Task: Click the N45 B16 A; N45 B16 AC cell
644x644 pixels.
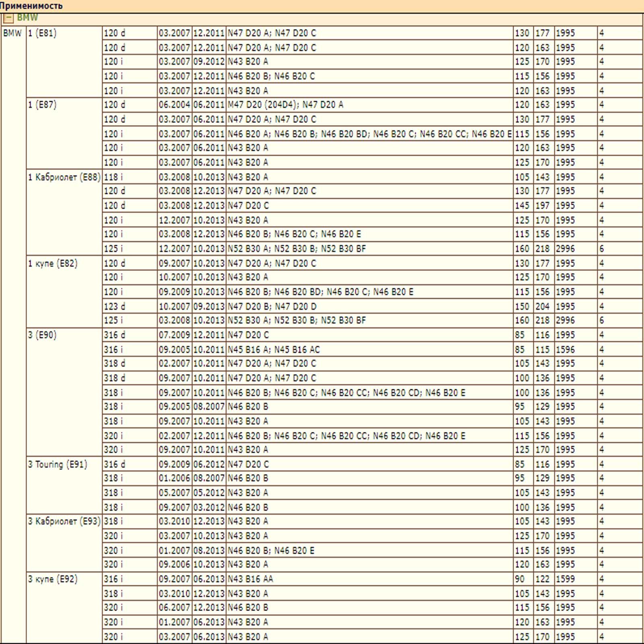Action: coord(274,350)
